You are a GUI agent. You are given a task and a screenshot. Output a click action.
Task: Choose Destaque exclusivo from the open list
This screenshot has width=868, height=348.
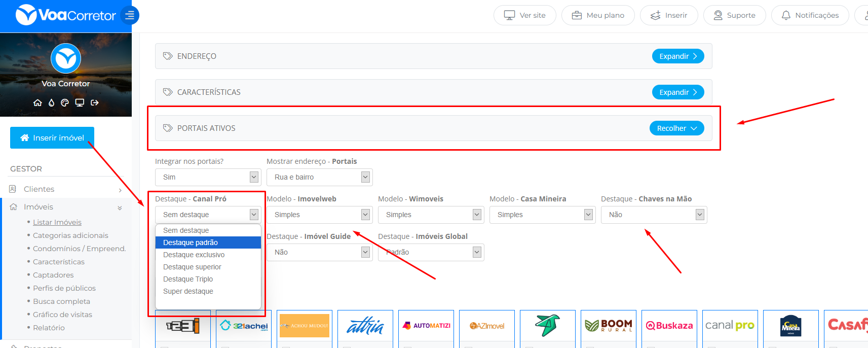[x=194, y=255]
